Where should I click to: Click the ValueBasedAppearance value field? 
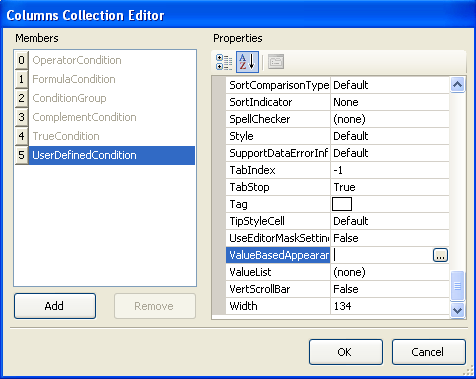382,255
